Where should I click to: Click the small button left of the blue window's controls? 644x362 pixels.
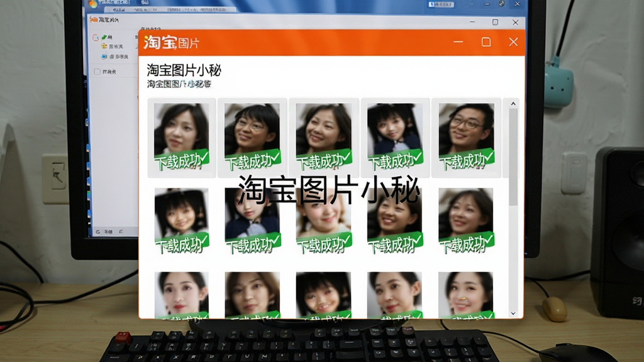click(x=441, y=4)
